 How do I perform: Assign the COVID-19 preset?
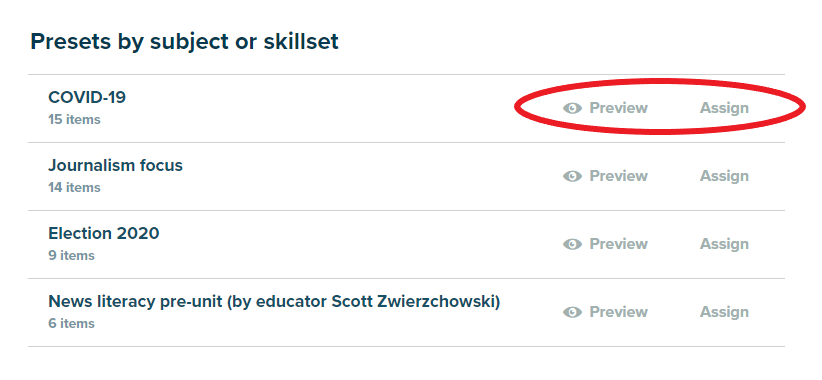pos(724,108)
